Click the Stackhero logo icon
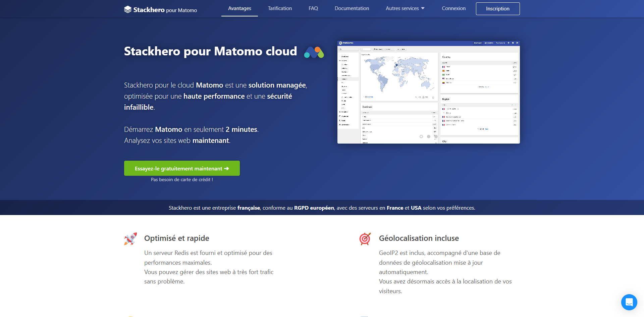This screenshot has height=317, width=644. pos(127,9)
